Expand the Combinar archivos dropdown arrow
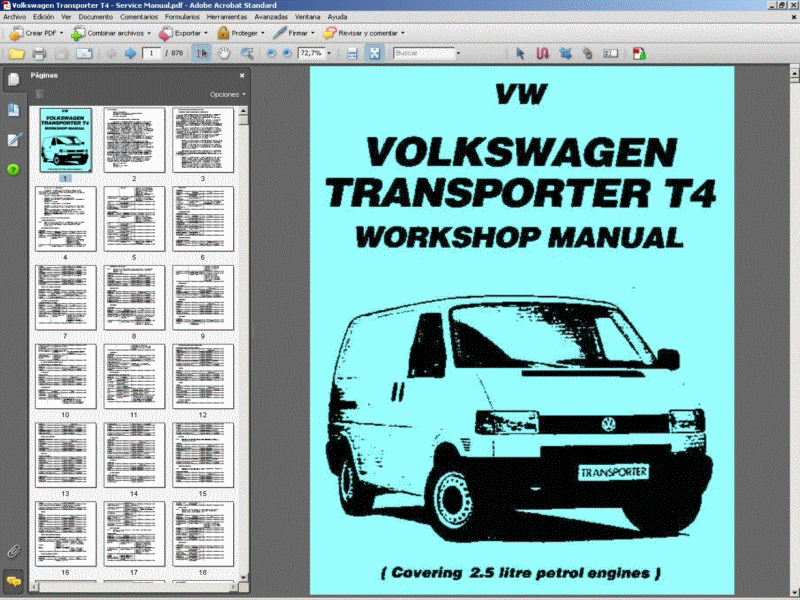 point(149,33)
